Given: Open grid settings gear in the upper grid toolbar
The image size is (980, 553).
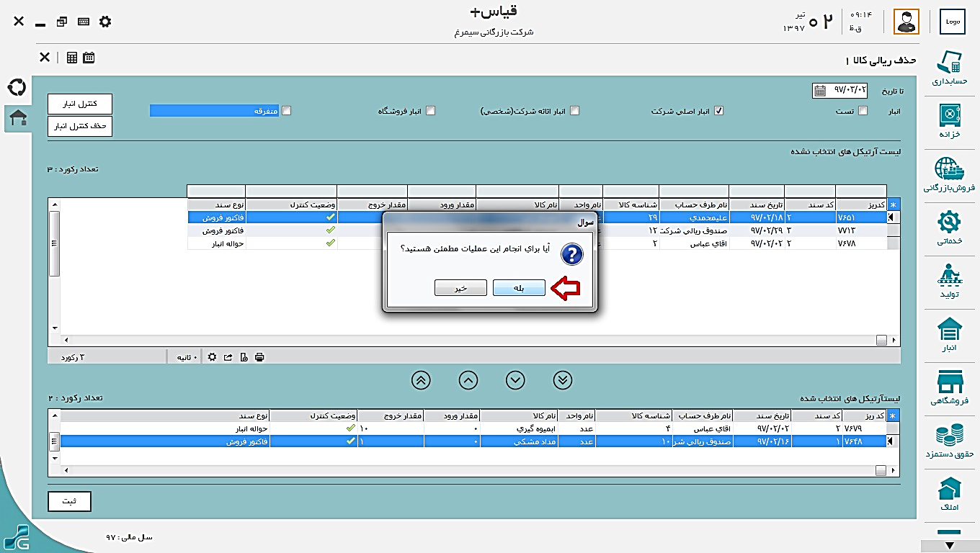Looking at the screenshot, I should (212, 356).
